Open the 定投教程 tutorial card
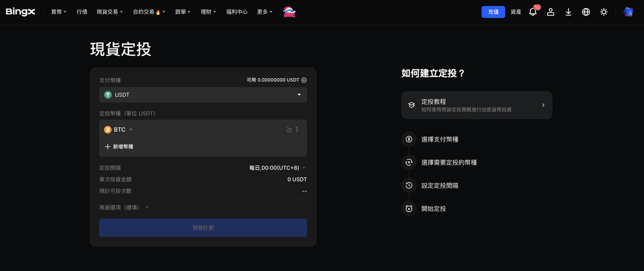 point(476,105)
